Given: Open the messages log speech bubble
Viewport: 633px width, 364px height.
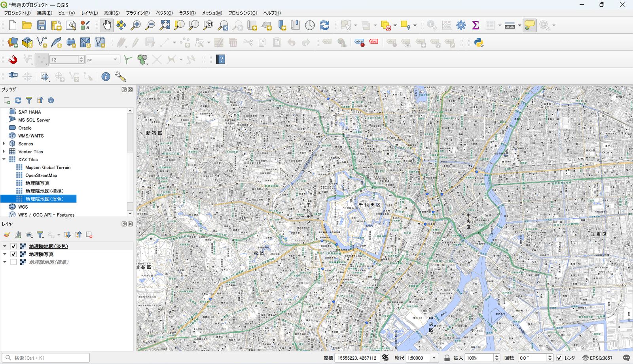Looking at the screenshot, I should coord(626,358).
